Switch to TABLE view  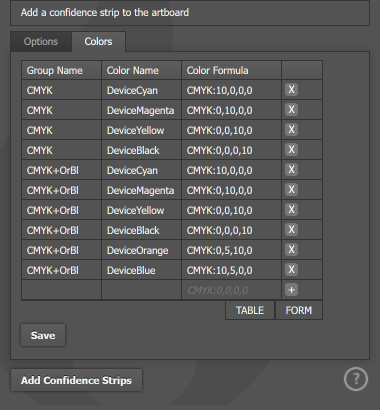point(250,310)
